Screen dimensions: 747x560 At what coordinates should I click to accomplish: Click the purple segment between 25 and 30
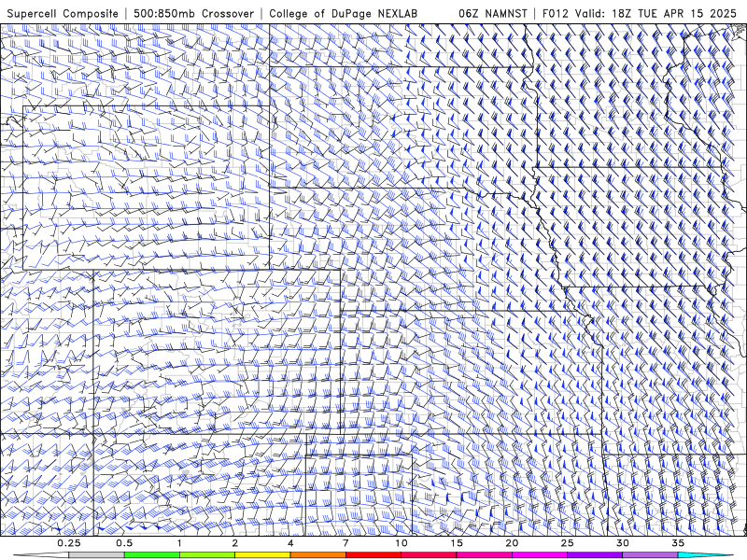coord(595,555)
